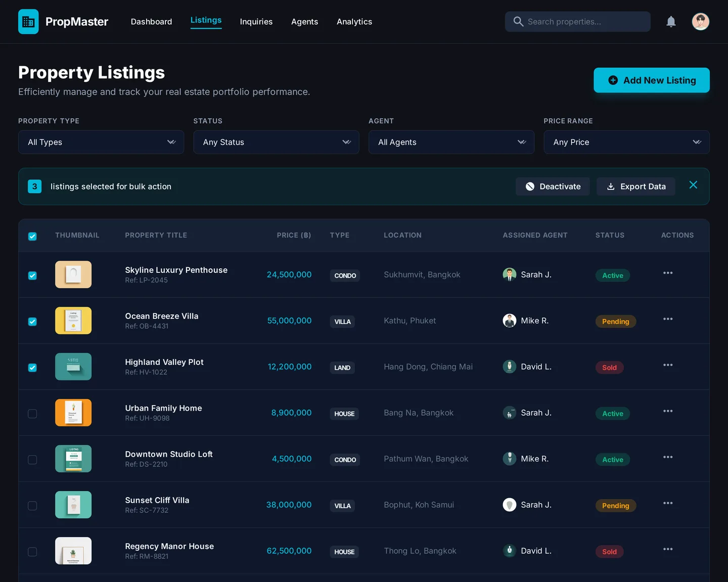Click the Ocean Breeze Villa thumbnail
Viewport: 728px width, 582px height.
tap(73, 320)
